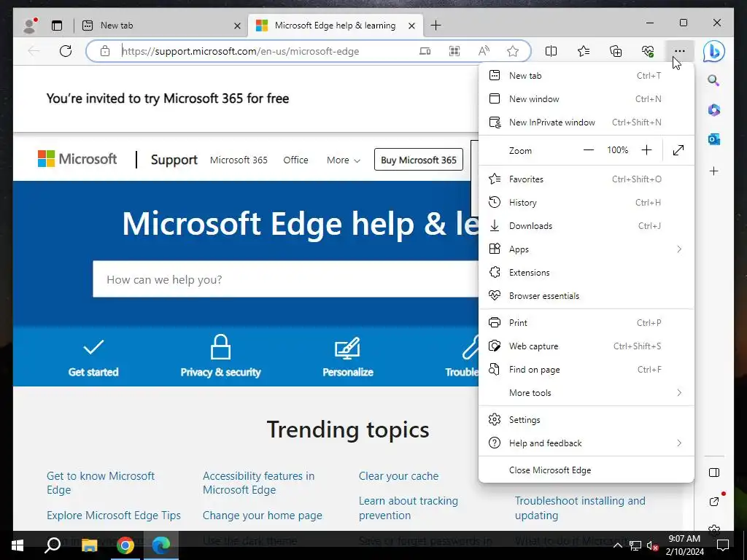Close the New tab tab
This screenshot has width=747, height=560.
tap(237, 26)
